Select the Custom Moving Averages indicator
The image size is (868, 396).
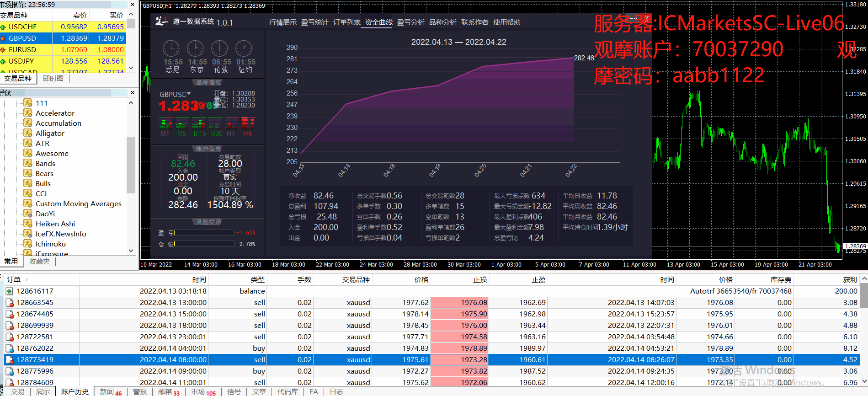click(78, 203)
